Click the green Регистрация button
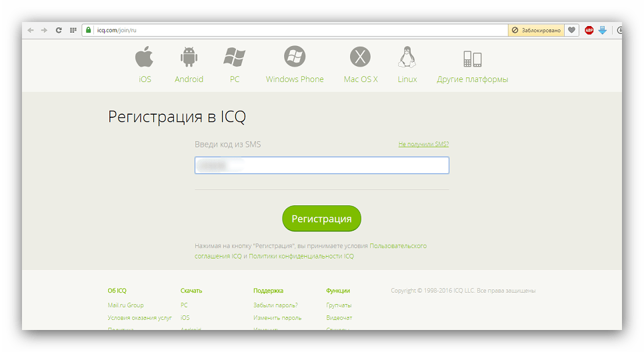 point(321,219)
